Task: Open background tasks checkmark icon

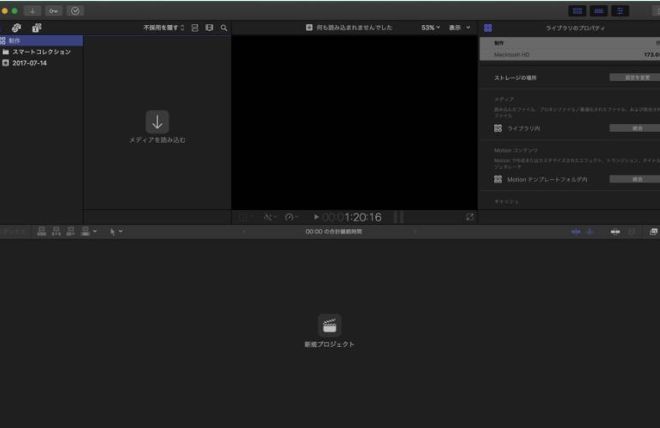Action: pos(75,10)
